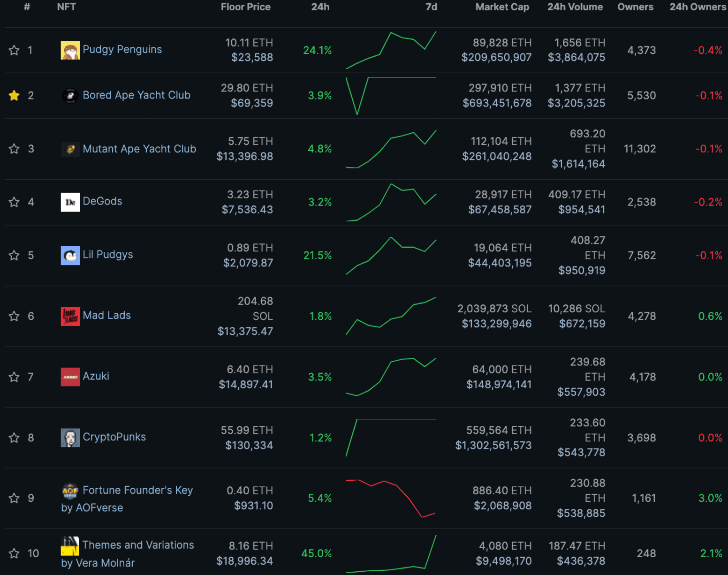The image size is (728, 575).
Task: Open Themes and Variations by Vera Molnár
Action: point(127,554)
